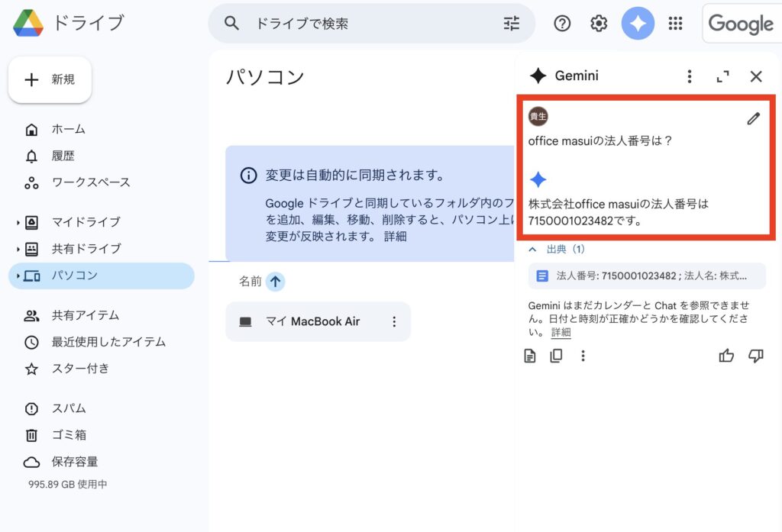Open the スパム folder
Viewport: 782px width, 532px height.
(68, 409)
